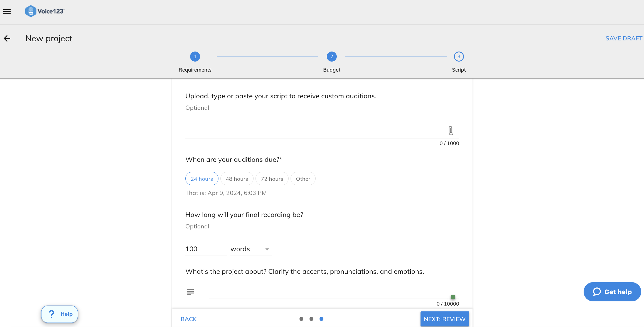Choose Other audition deadline option
Image resolution: width=644 pixels, height=327 pixels.
pos(303,179)
